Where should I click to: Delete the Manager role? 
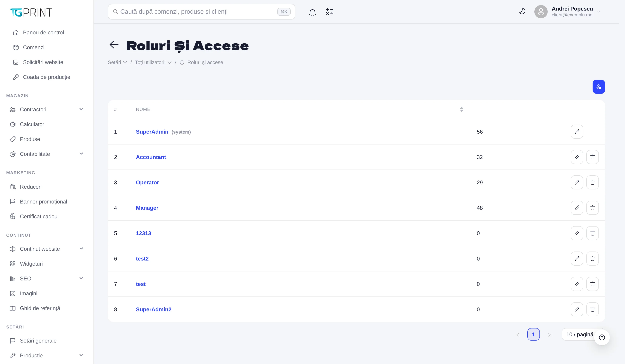592,208
